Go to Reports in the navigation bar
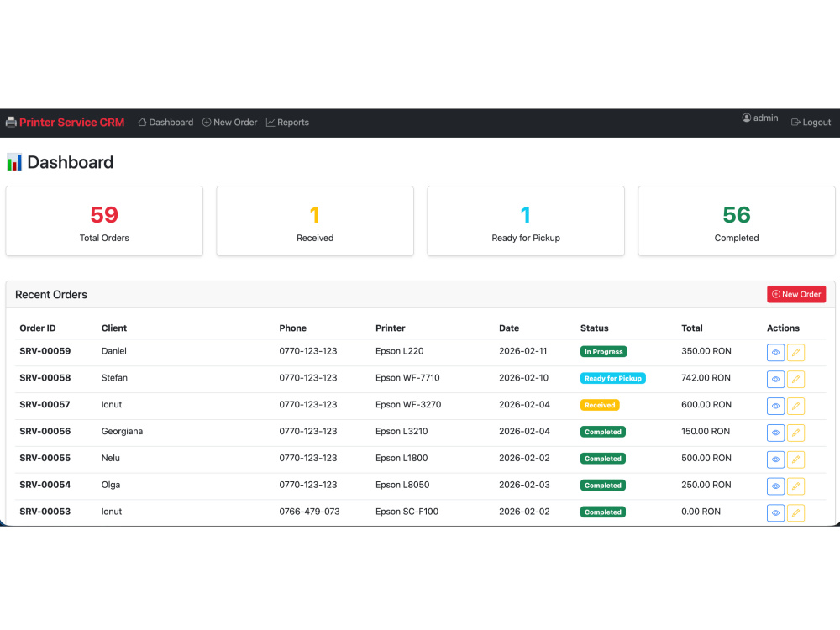 [x=287, y=122]
